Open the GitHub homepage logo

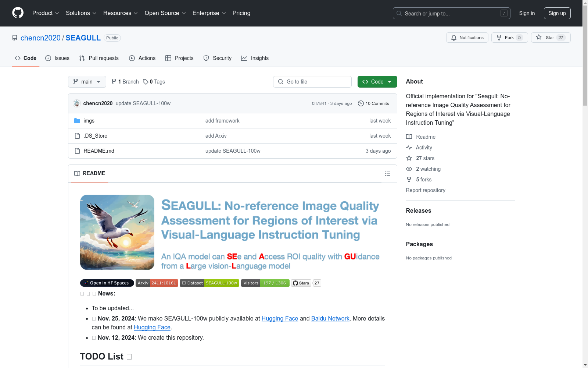pyautogui.click(x=18, y=13)
